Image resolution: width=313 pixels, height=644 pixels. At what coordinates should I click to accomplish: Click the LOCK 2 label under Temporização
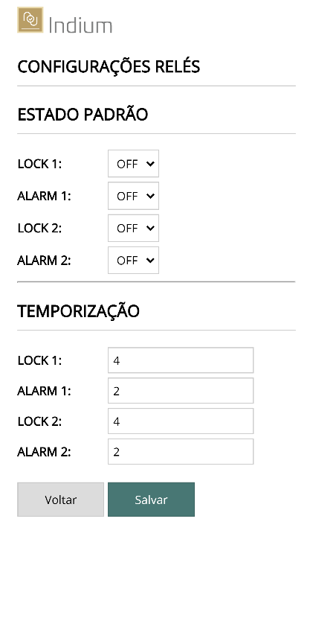click(x=39, y=421)
